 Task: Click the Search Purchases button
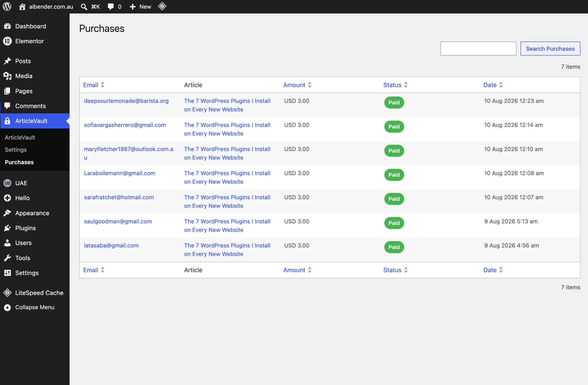click(x=550, y=49)
